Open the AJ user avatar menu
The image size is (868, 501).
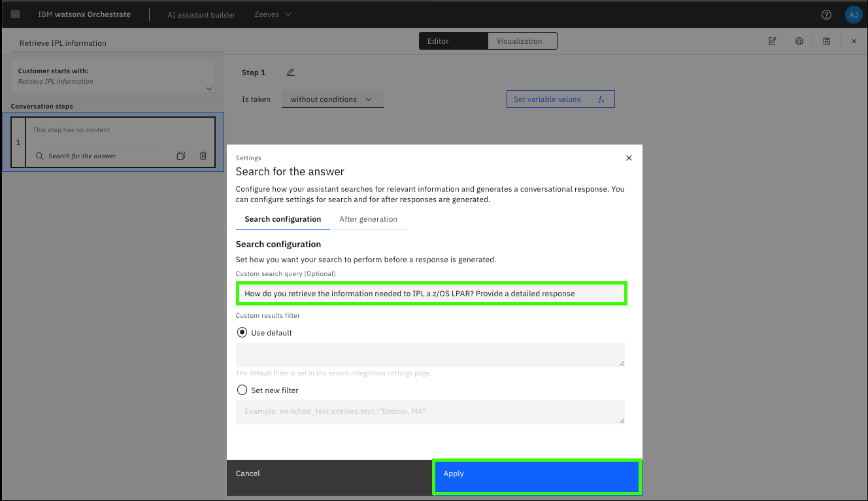pyautogui.click(x=853, y=14)
